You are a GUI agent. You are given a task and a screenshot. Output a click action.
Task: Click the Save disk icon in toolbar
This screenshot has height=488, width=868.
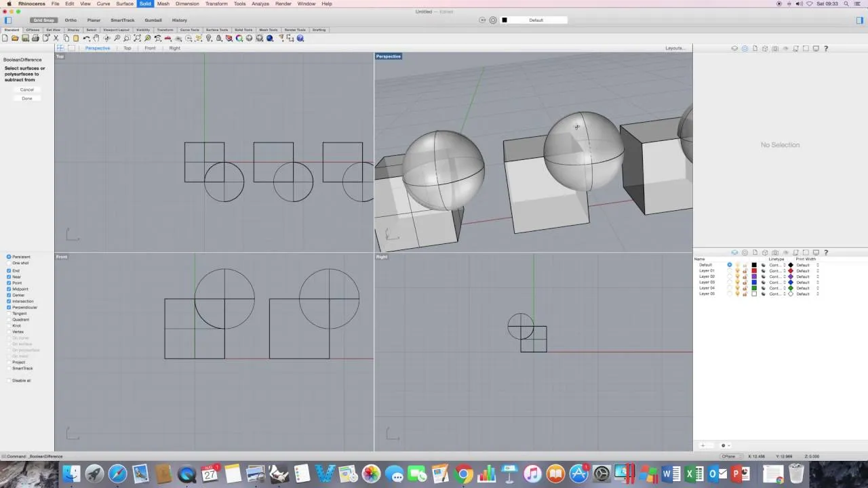click(x=25, y=38)
